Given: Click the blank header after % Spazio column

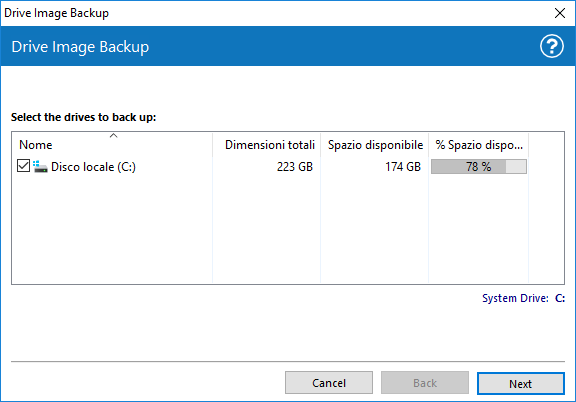Looking at the screenshot, I should (546, 145).
